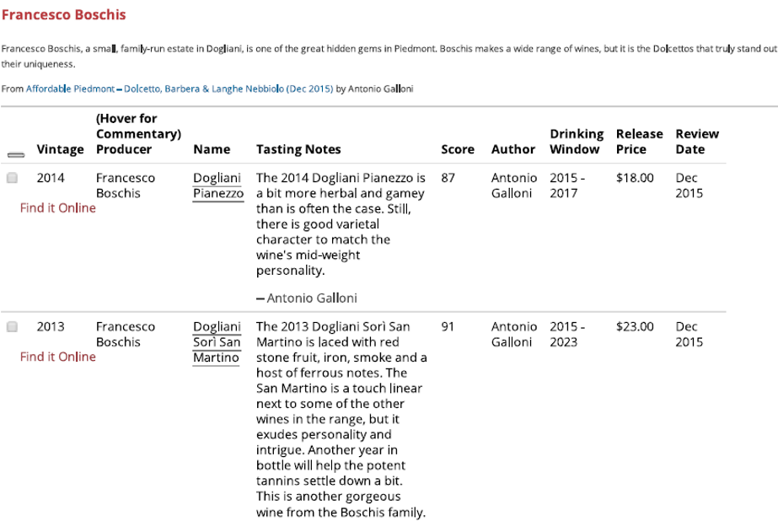Check the 2013 vintage row checkbox
Screen dimensions: 778x532
(x=12, y=326)
